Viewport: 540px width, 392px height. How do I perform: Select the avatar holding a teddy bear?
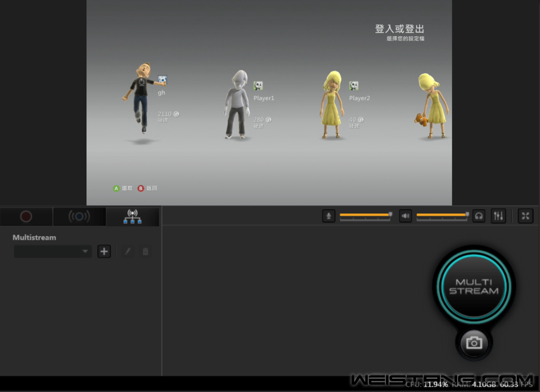coord(432,106)
